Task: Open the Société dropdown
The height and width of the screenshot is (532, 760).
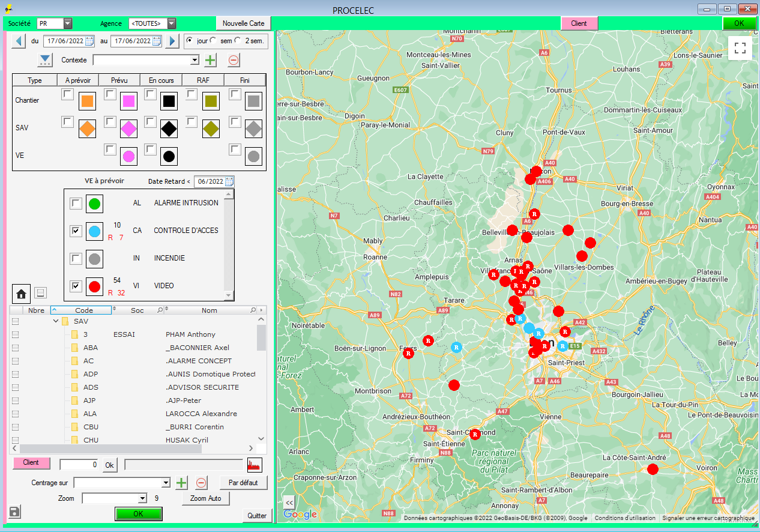Action: click(68, 23)
